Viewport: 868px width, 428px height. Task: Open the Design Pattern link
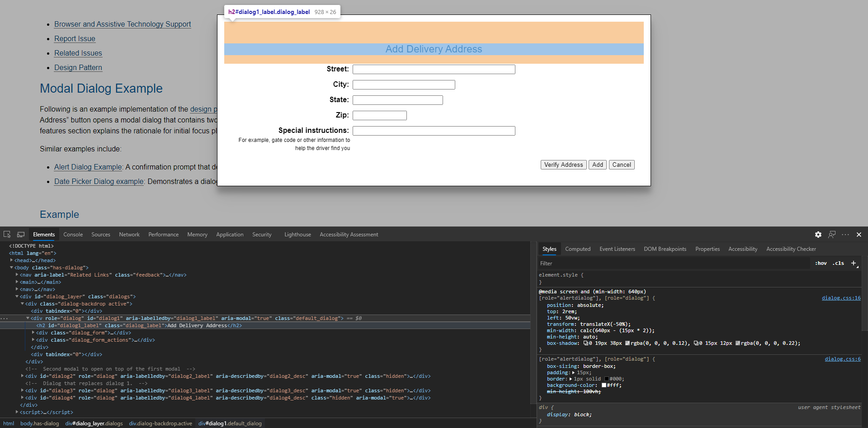[78, 67]
